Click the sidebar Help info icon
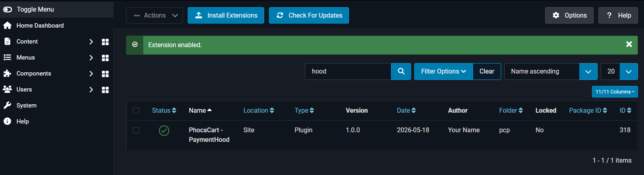This screenshot has width=644, height=175. (x=7, y=121)
